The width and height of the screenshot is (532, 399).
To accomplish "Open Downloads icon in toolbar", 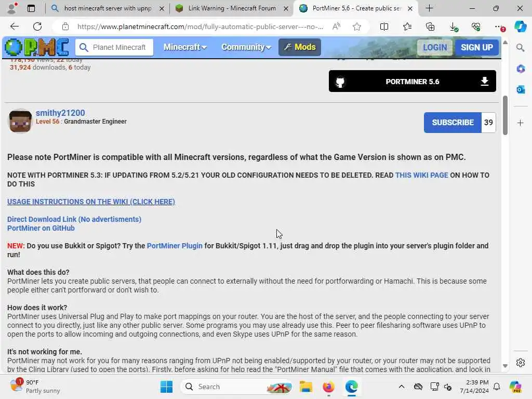I will pyautogui.click(x=454, y=26).
